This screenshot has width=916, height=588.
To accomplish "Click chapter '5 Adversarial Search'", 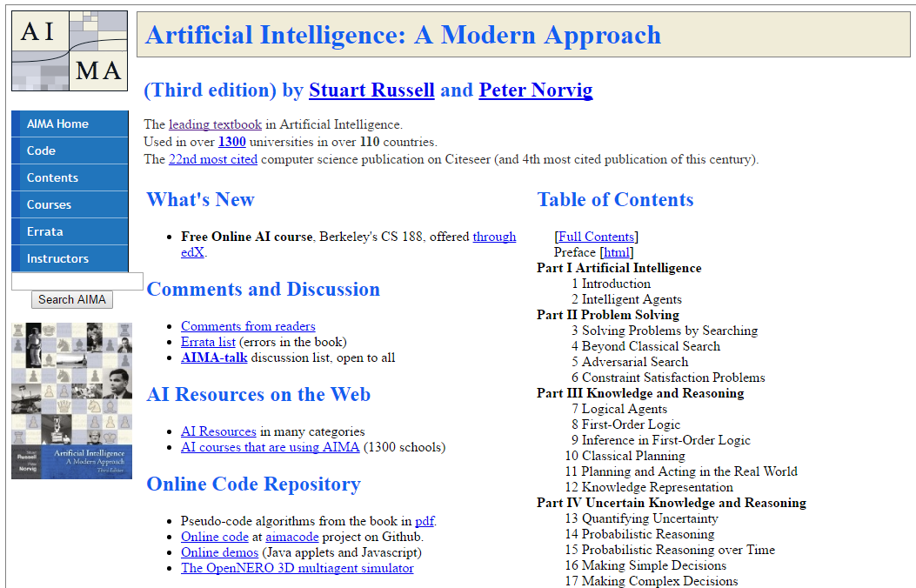I will (630, 362).
